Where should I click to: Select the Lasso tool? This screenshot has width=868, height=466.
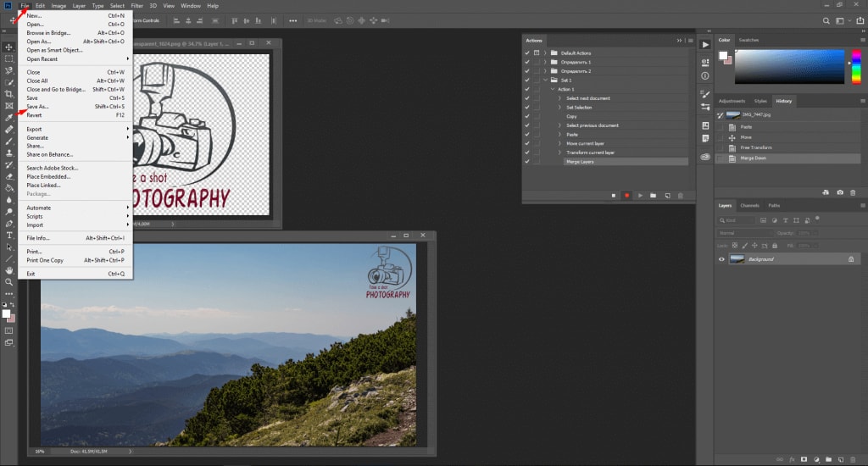tap(8, 70)
